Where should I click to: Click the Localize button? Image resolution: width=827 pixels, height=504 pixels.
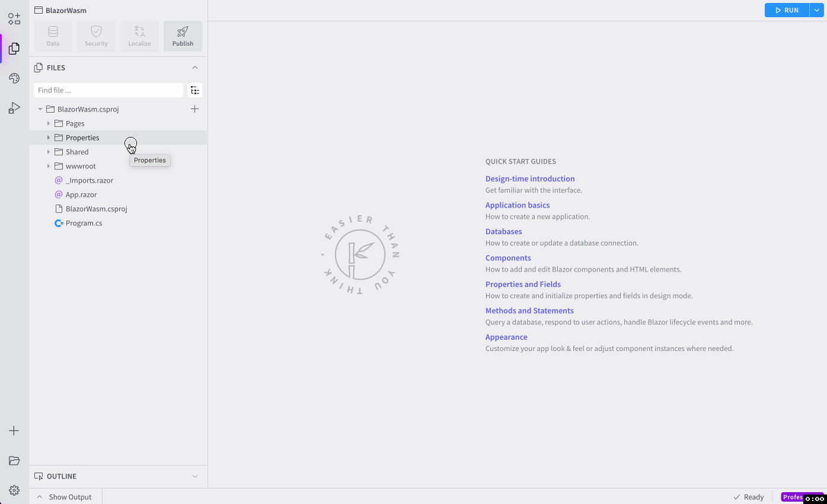point(139,36)
